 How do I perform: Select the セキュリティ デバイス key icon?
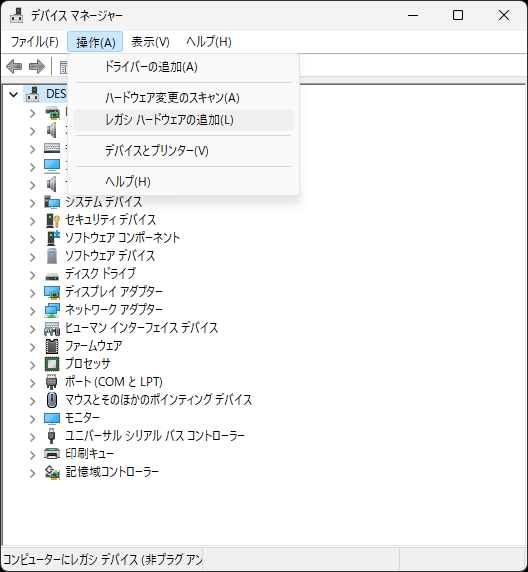pyautogui.click(x=52, y=220)
